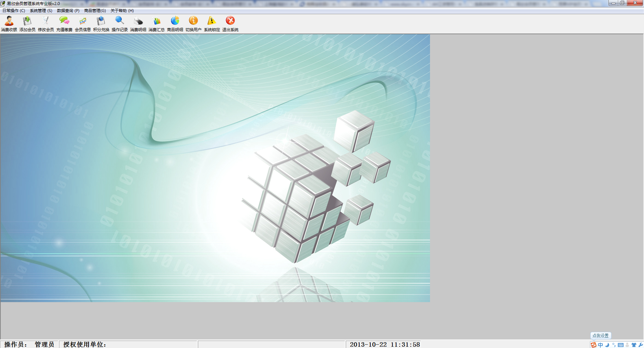Open the 日常操作 (C) menu
The height and width of the screenshot is (348, 644).
tap(14, 11)
